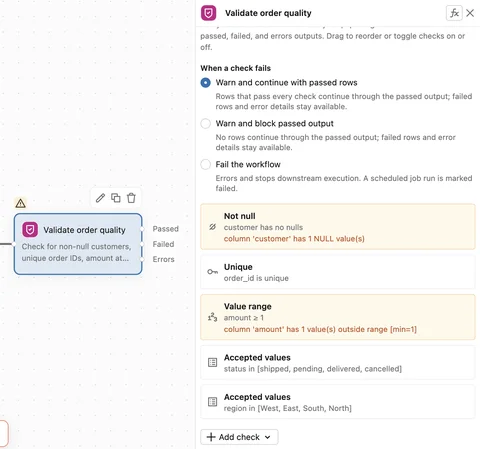Screen dimensions: 480x449
Task: Click the Value range 123 icon
Action: coord(213,317)
